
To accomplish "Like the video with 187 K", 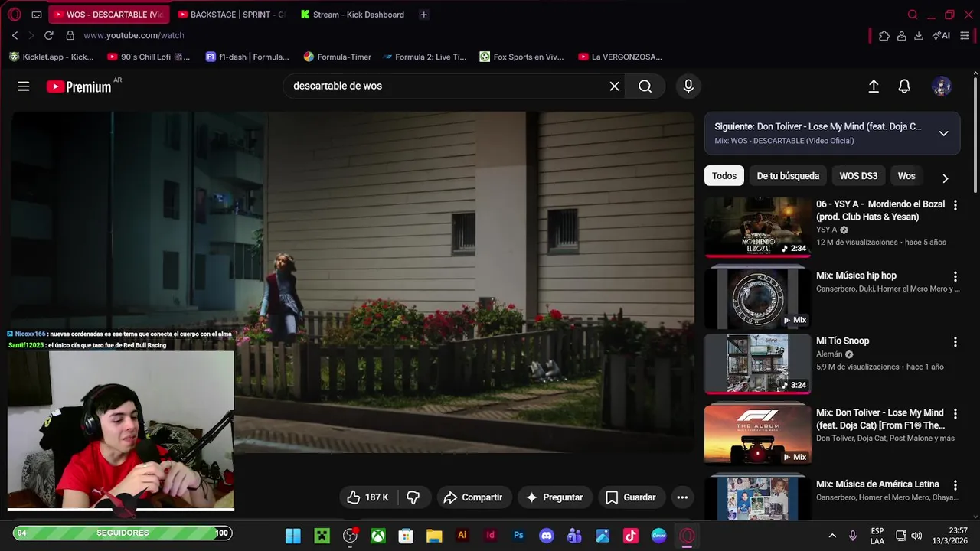I will (x=367, y=497).
